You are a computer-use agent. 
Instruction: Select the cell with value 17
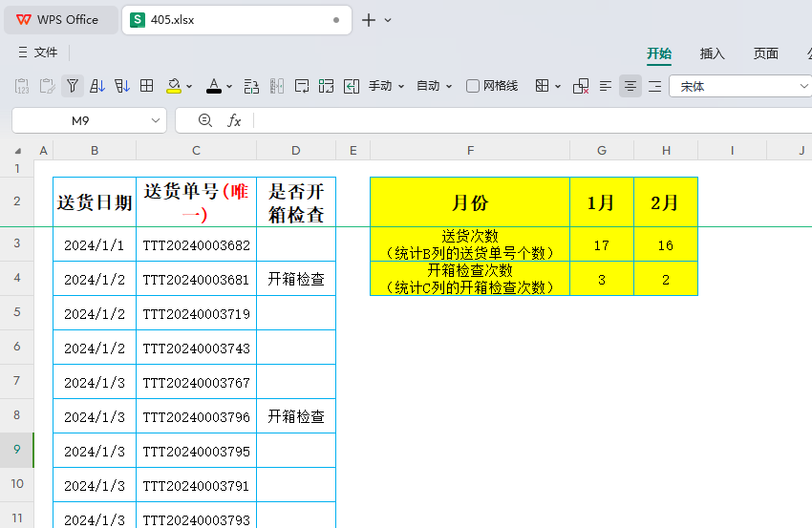click(x=602, y=244)
